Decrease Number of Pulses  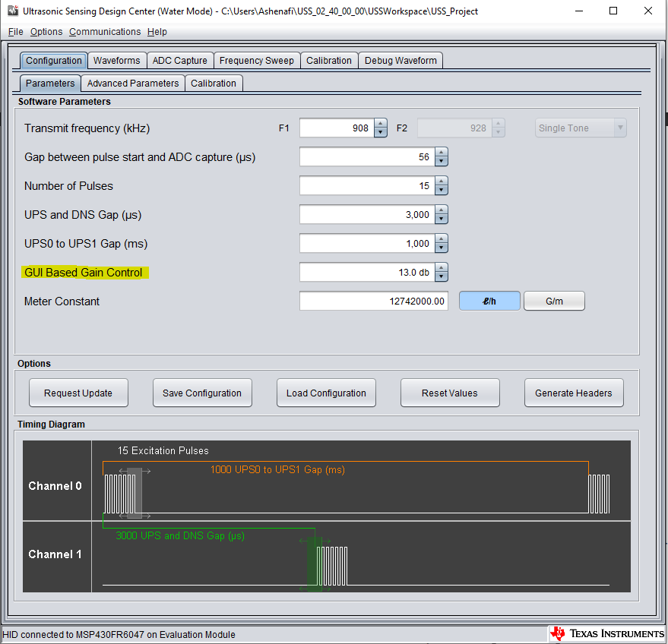pos(442,191)
